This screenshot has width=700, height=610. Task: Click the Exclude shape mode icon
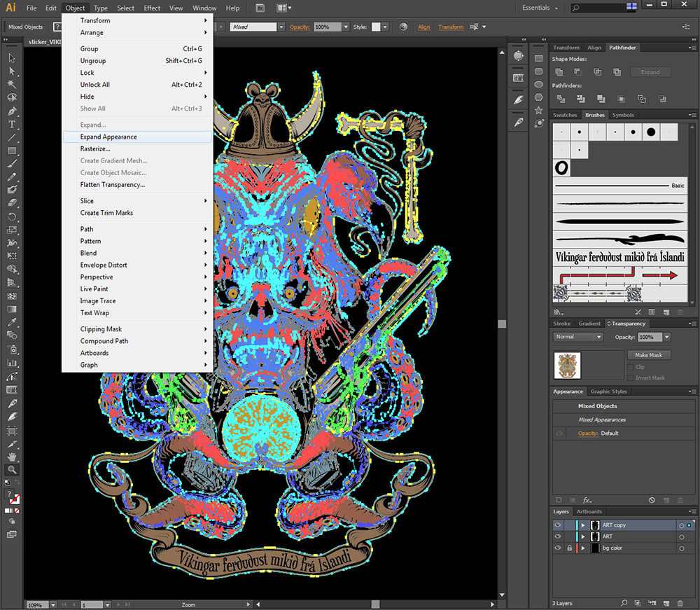617,72
